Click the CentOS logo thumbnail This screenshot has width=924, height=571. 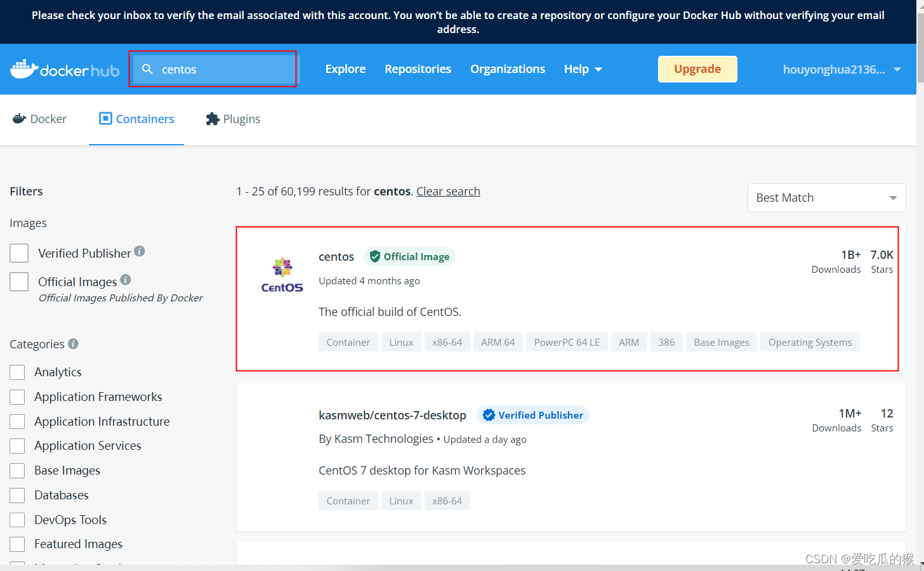282,275
